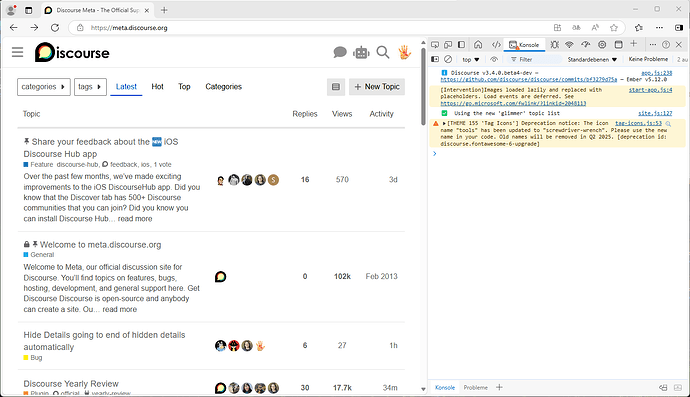The image size is (690, 397).
Task: Open the github discourse commits link
Action: tap(529, 79)
